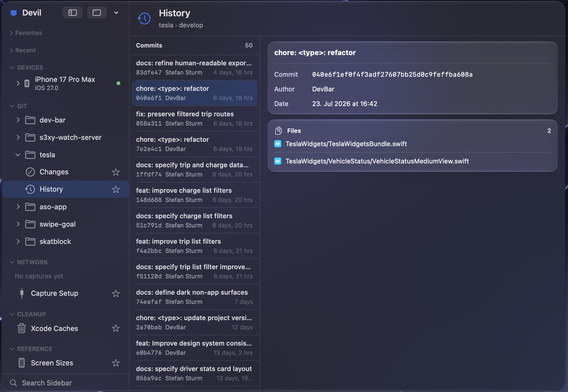
Task: Click the s3xy-watch-server folder icon
Action: coord(30,137)
